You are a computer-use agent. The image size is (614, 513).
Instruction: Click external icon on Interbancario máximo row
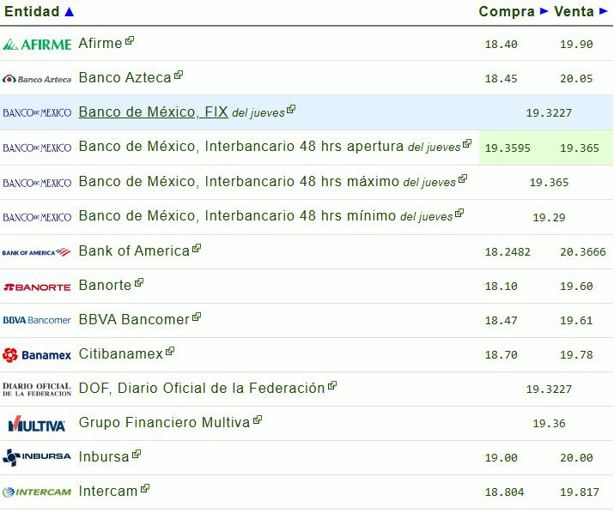[462, 179]
